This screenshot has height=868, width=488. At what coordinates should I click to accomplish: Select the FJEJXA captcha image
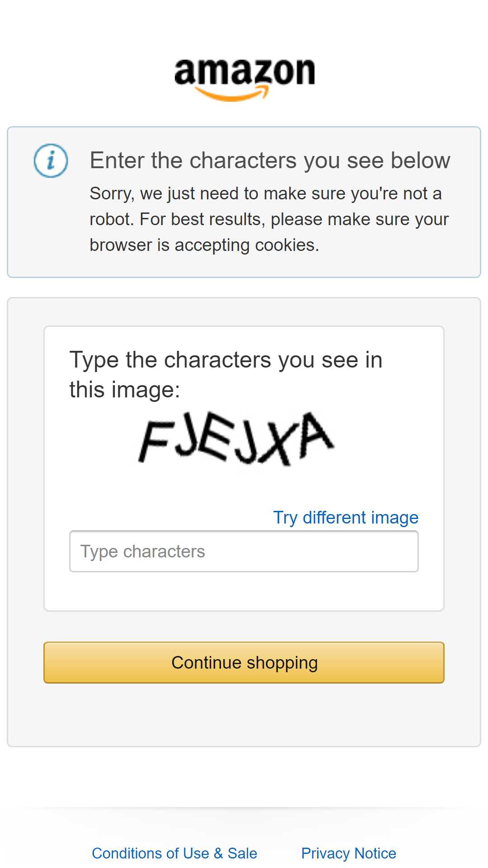tap(236, 439)
